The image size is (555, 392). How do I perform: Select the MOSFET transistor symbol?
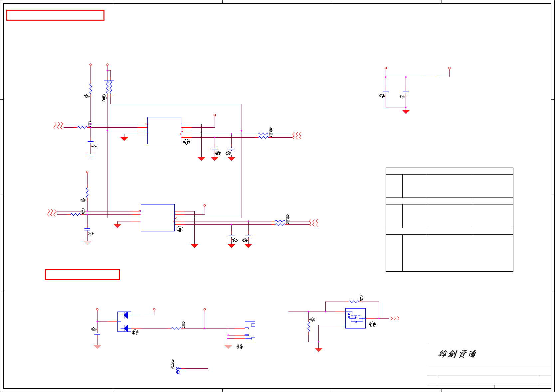pos(355,318)
